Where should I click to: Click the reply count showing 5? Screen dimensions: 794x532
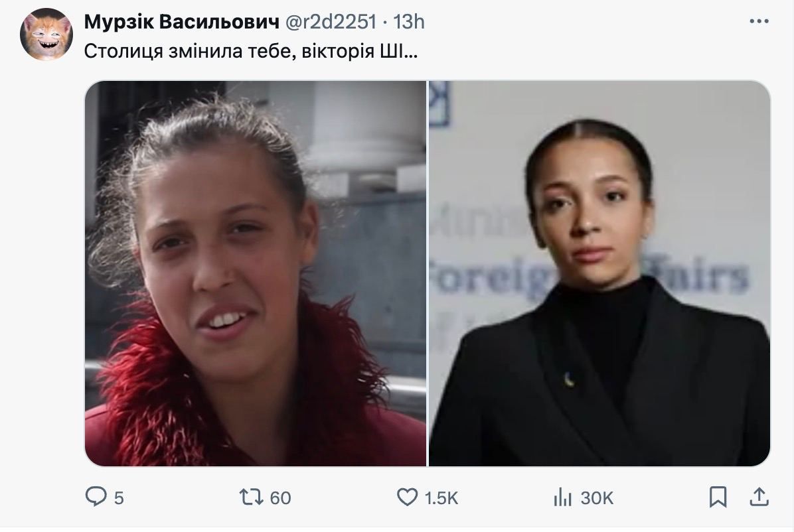[x=118, y=498]
